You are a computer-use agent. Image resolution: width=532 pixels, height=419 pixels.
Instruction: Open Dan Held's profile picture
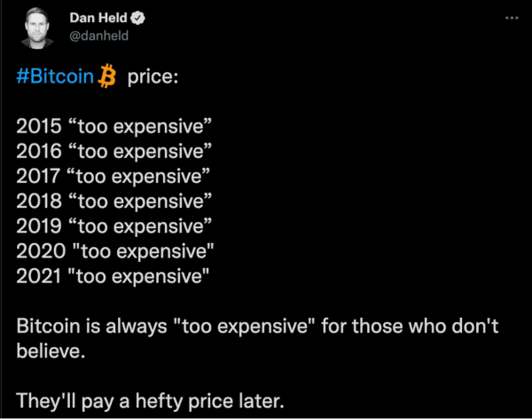pyautogui.click(x=37, y=28)
